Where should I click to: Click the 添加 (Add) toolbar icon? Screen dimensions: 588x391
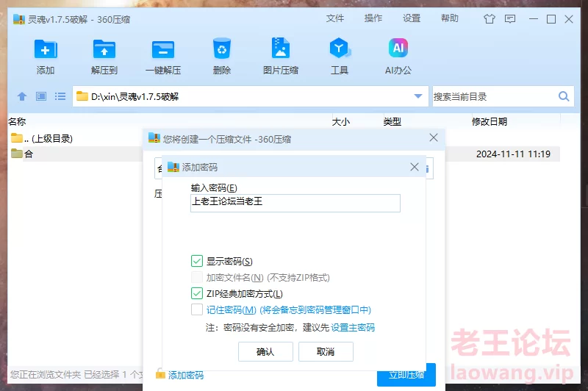(46, 49)
